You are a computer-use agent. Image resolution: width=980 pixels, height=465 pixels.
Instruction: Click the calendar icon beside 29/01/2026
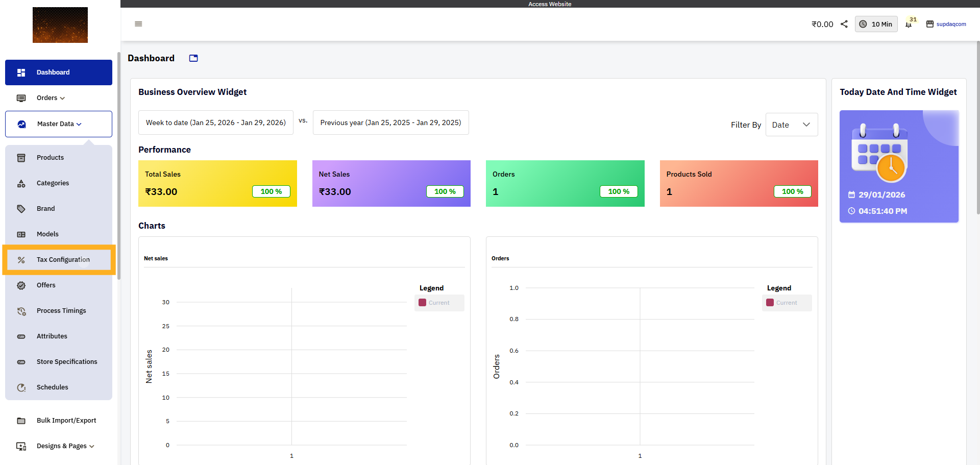[851, 194]
